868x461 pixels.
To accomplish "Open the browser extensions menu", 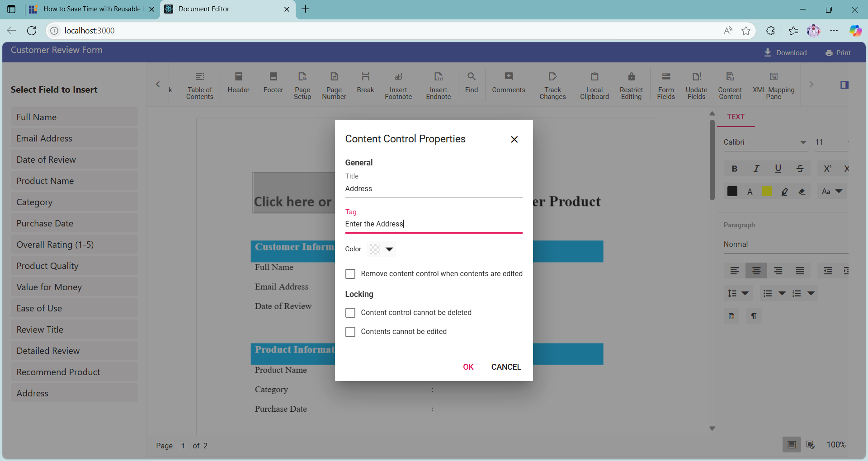I will 770,30.
